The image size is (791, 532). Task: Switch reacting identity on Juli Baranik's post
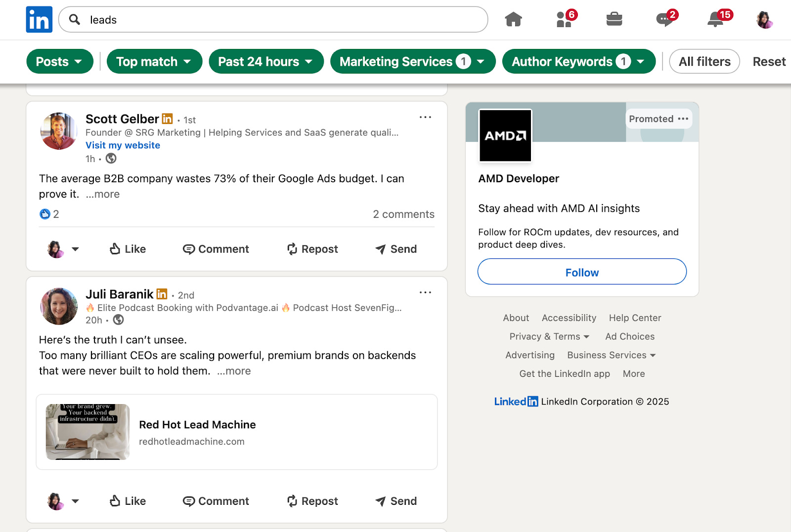63,501
